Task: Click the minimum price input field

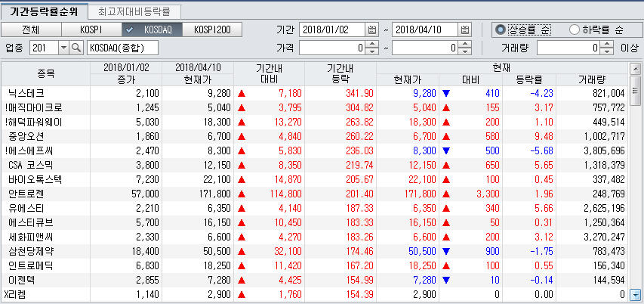Action: 332,48
